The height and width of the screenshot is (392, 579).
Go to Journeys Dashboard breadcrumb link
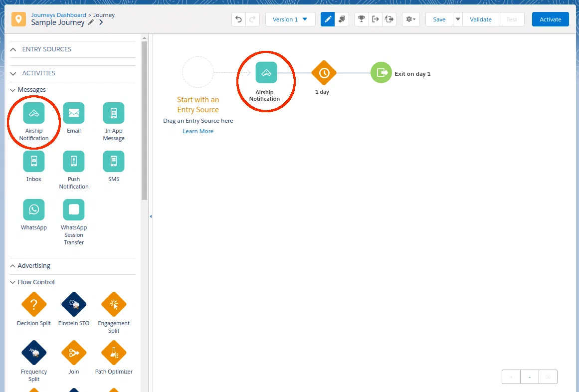[x=58, y=15]
